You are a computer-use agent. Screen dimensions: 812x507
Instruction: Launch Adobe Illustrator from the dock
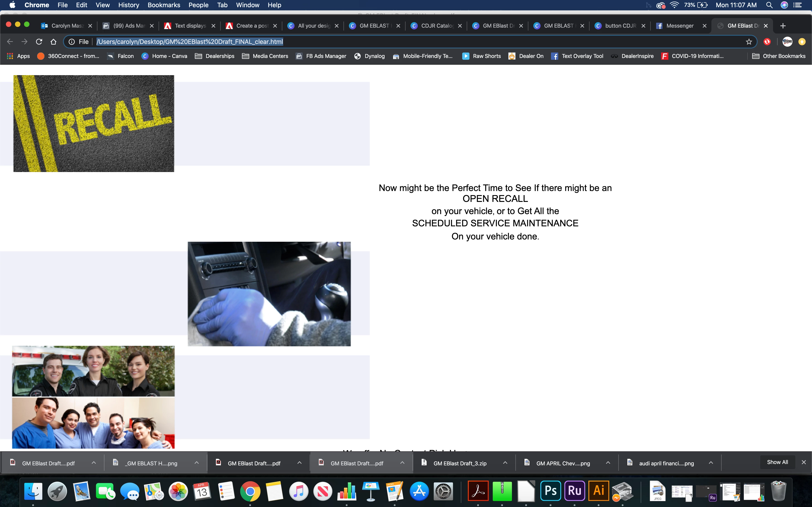click(599, 491)
